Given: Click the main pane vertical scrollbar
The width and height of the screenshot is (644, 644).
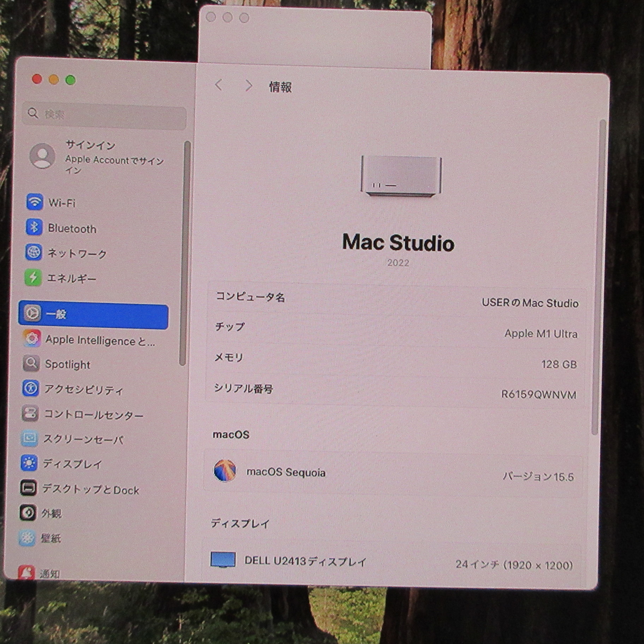Looking at the screenshot, I should tap(598, 277).
